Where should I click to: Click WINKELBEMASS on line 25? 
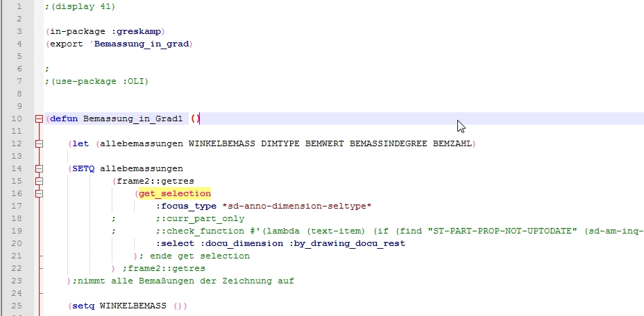click(133, 306)
